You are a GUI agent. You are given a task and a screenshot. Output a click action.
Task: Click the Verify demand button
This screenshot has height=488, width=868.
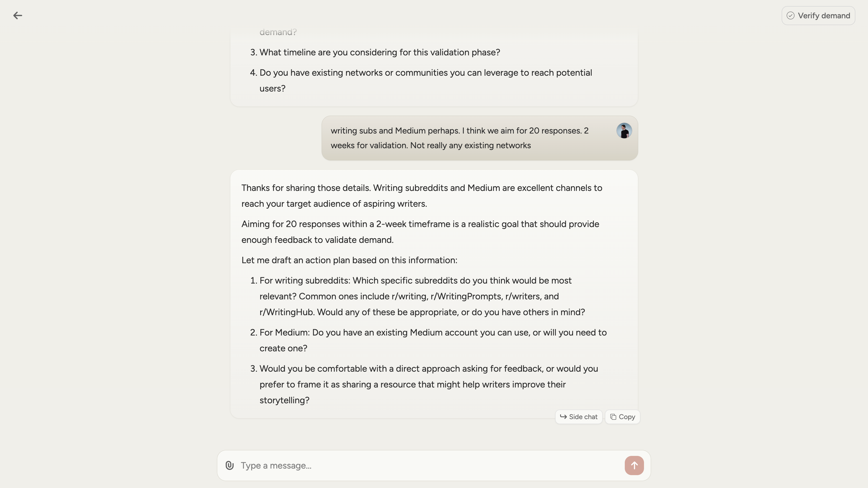[818, 16]
